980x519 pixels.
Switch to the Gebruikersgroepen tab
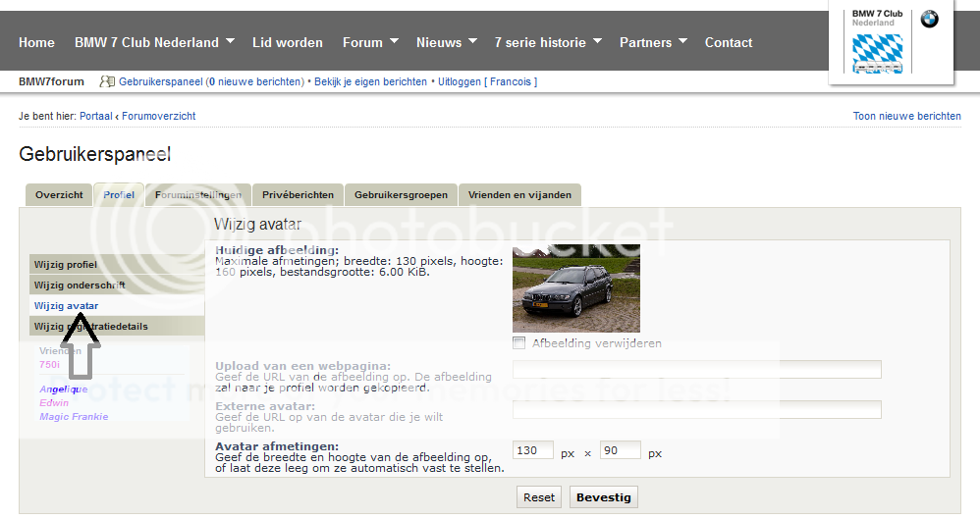[x=401, y=195]
